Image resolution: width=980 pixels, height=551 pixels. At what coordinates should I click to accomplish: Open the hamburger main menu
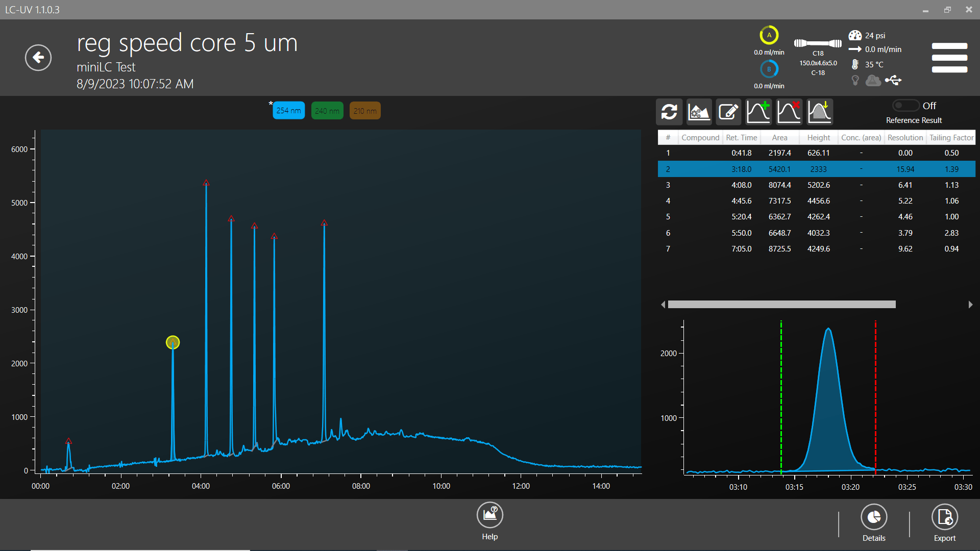(x=949, y=58)
